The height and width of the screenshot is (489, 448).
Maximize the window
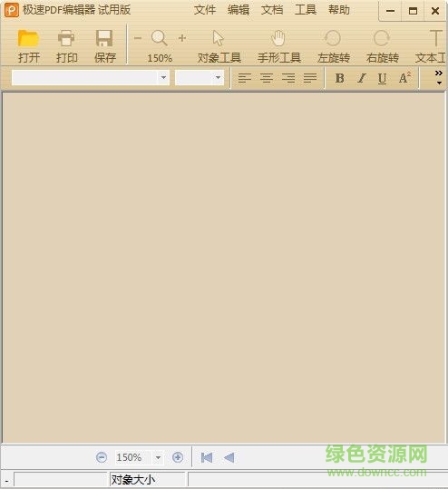(x=413, y=11)
